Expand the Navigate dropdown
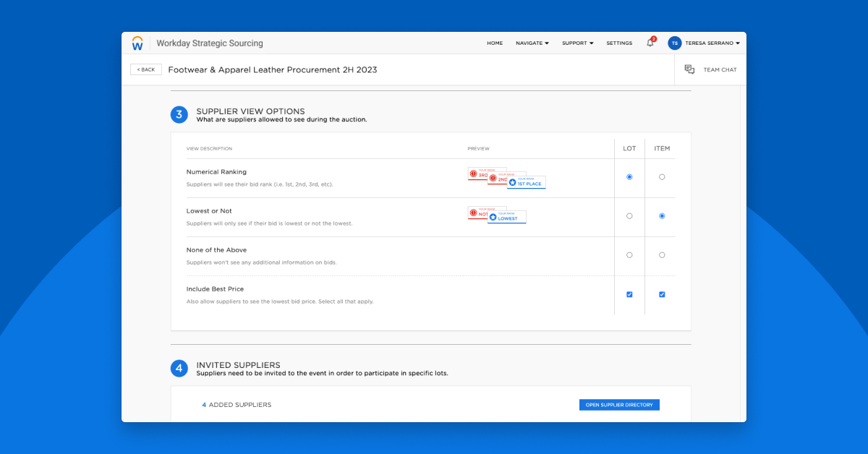868x454 pixels. point(532,43)
